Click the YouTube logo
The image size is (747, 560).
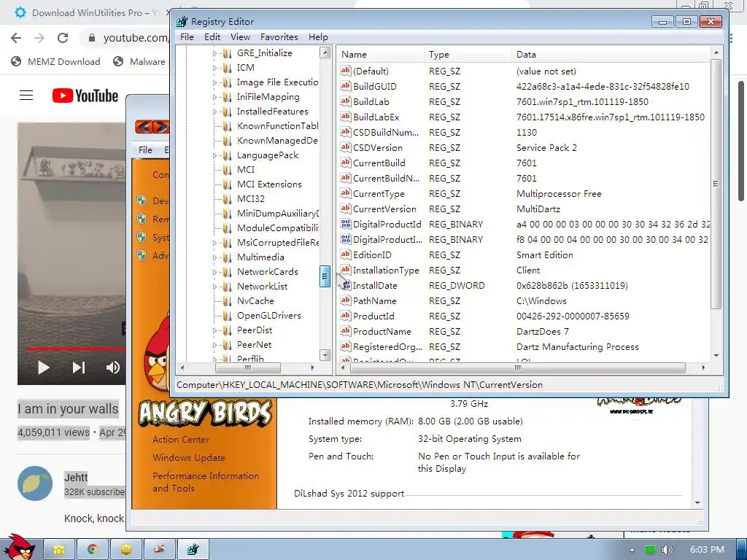[x=85, y=96]
